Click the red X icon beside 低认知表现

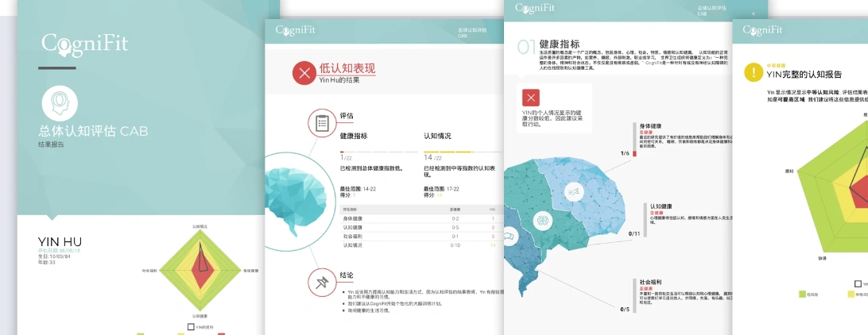(x=304, y=73)
